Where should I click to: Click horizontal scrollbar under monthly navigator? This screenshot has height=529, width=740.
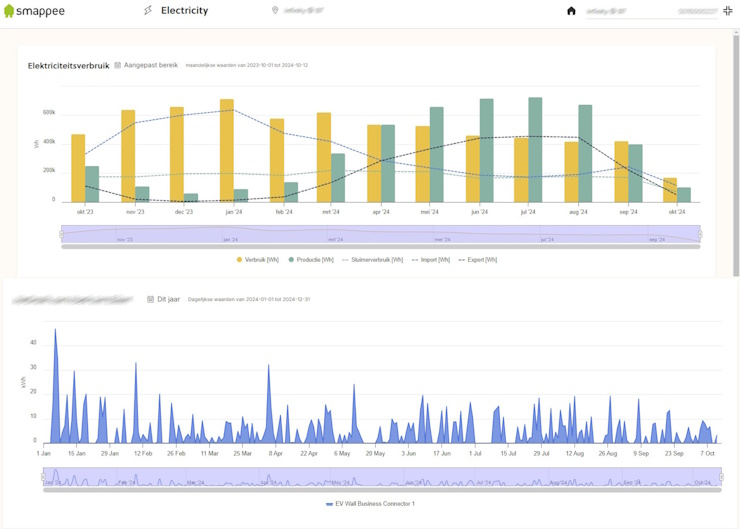coord(381,246)
